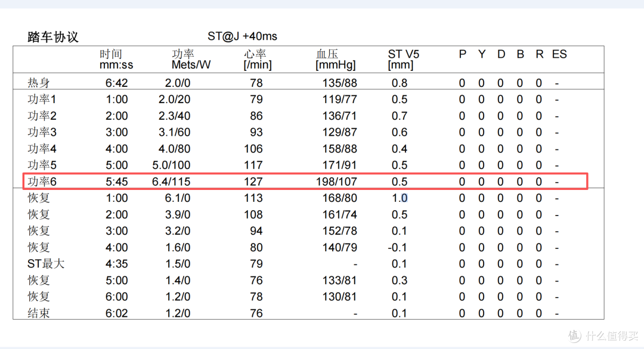This screenshot has width=644, height=349.
Task: Click the power value 3.9/0
Action: click(178, 214)
